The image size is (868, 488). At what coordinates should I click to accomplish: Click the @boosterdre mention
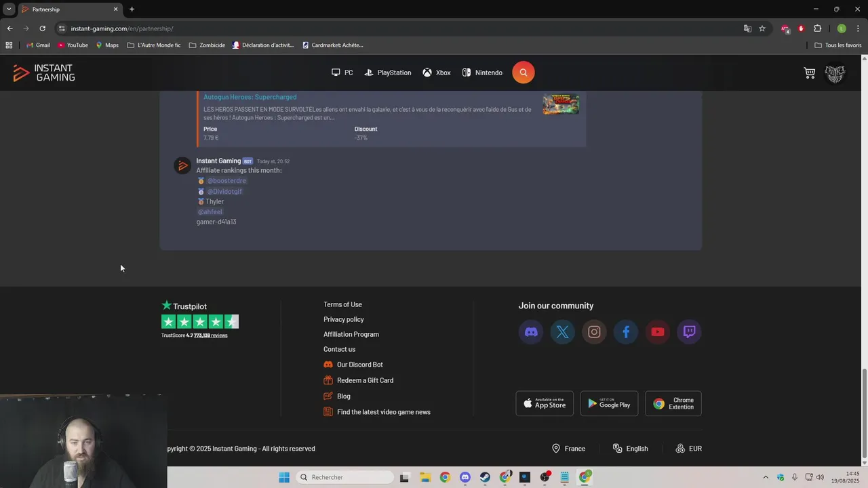click(226, 181)
